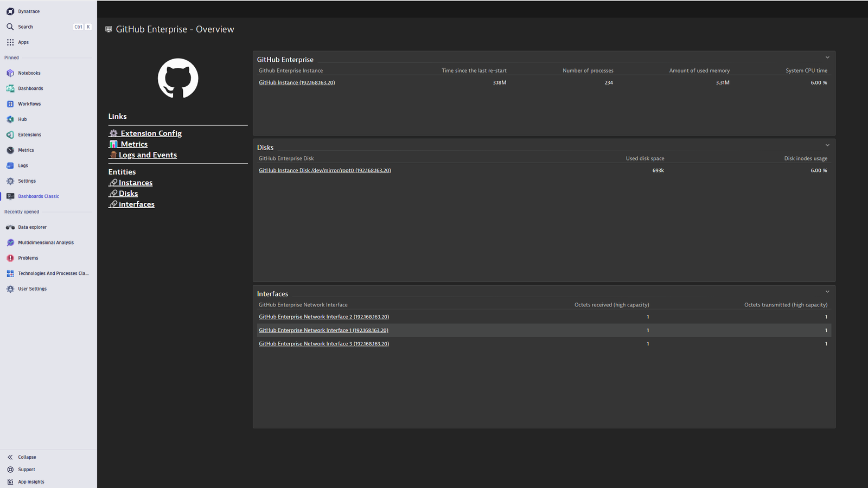Click the Used disk space column header
The width and height of the screenshot is (868, 488).
[x=645, y=158]
